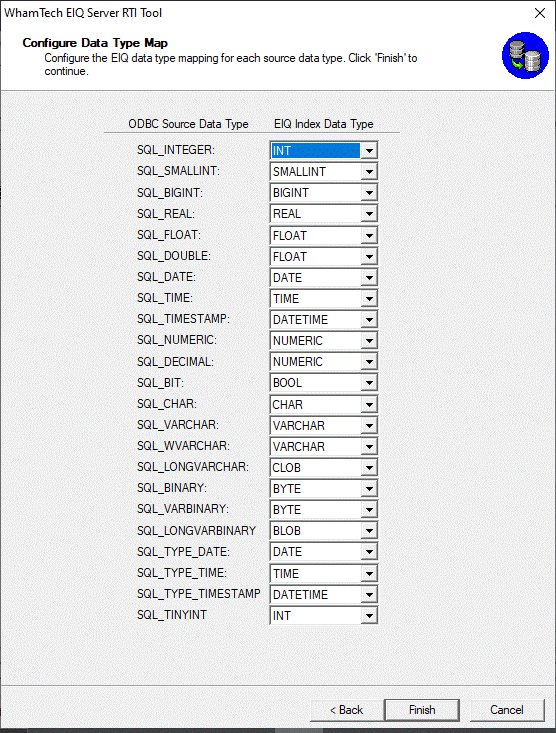This screenshot has width=556, height=733.
Task: Open the SQL_TIMESTAMP DATETIME combo box
Action: coord(324,320)
